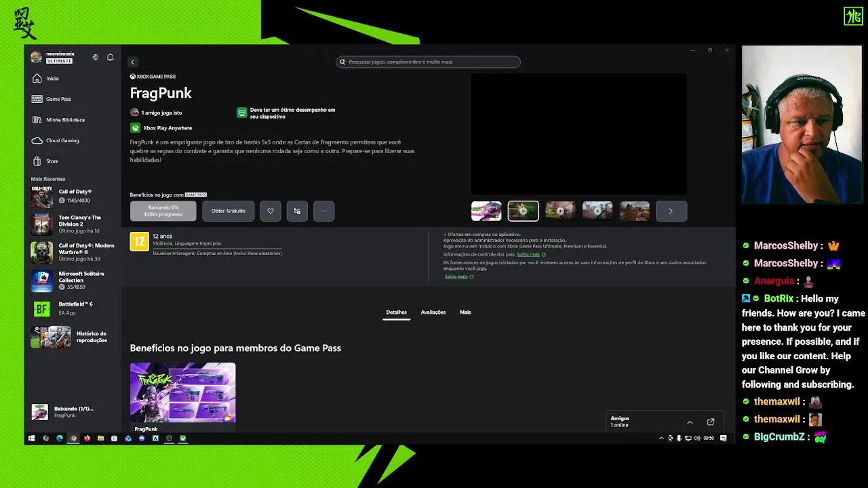This screenshot has width=868, height=488.
Task: Go back with the arrow button
Action: [133, 62]
